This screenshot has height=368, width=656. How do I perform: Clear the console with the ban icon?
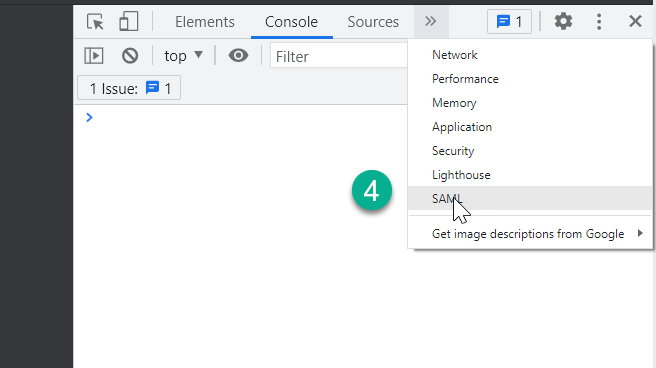(130, 56)
